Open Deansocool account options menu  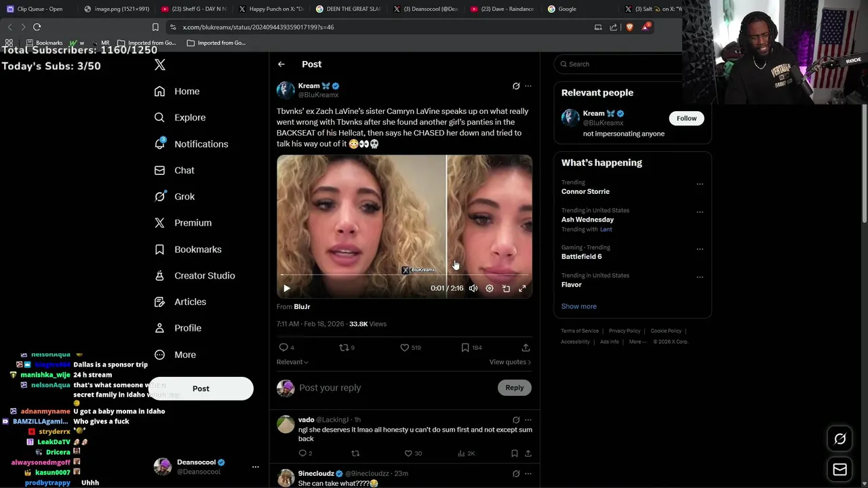tap(256, 466)
